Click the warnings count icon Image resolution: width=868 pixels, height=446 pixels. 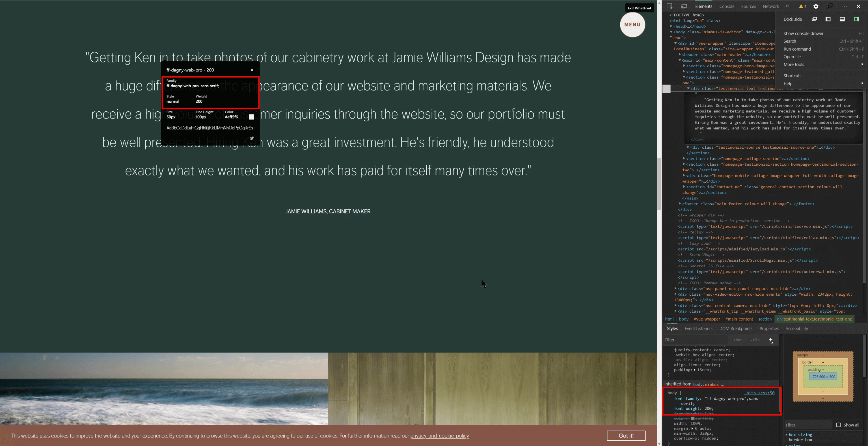tap(803, 6)
